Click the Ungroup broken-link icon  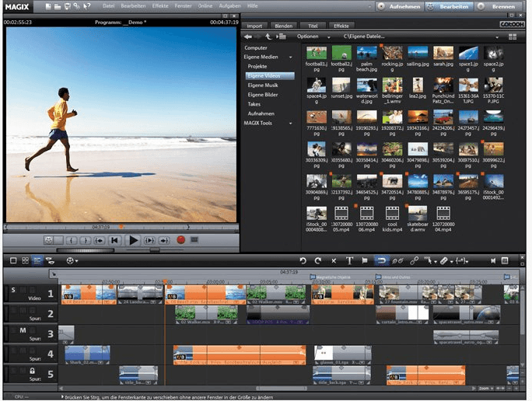click(x=397, y=260)
